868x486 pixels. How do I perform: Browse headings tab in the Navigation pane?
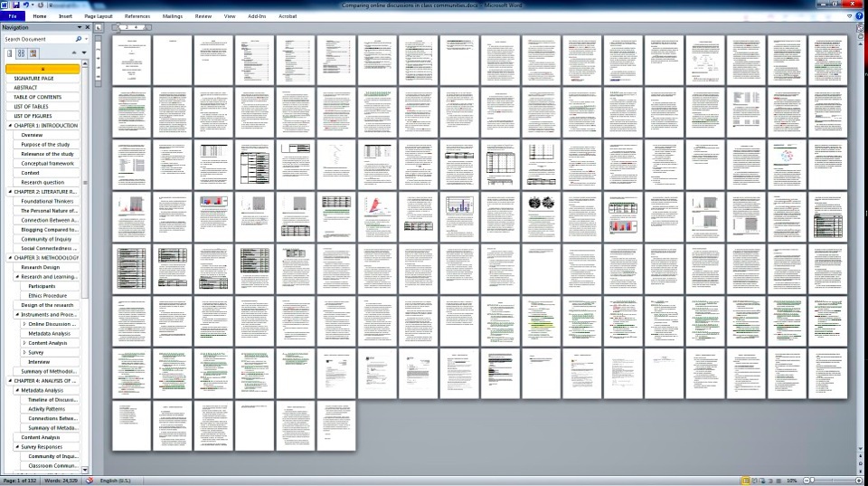click(x=9, y=53)
